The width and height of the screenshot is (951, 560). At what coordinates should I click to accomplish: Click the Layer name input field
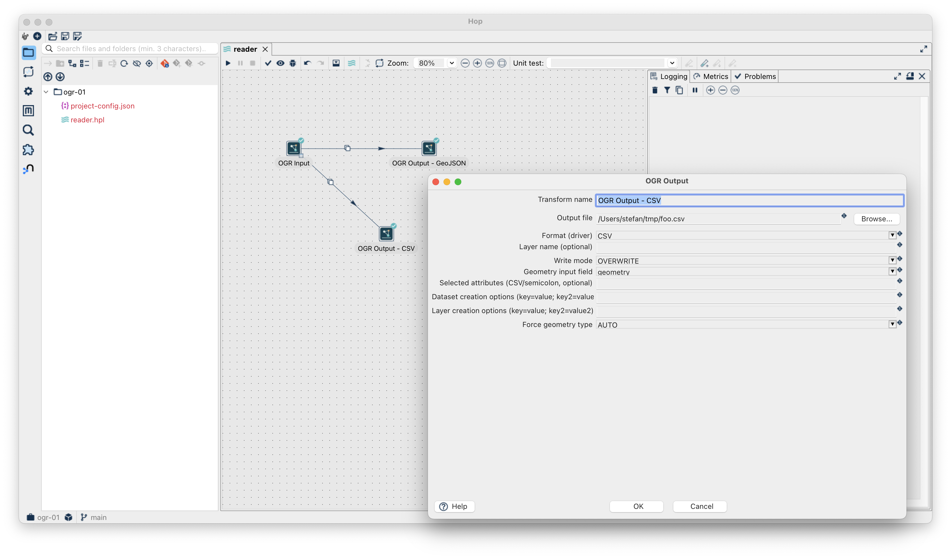pyautogui.click(x=746, y=247)
